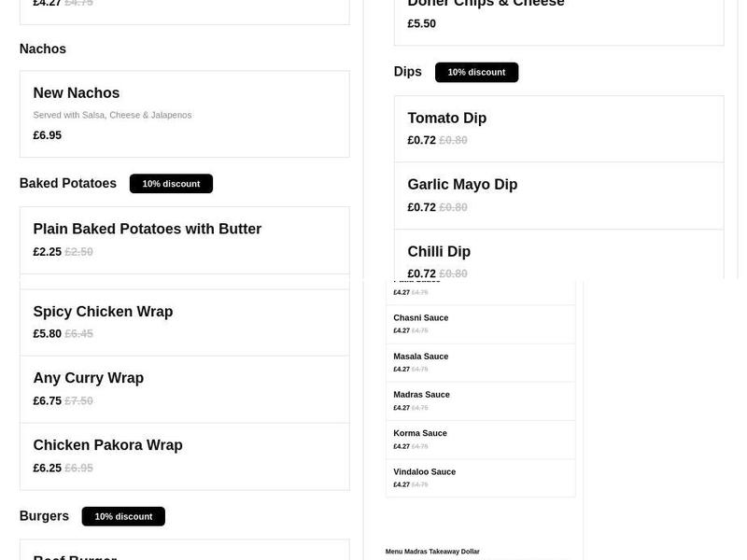747x560 pixels.
Task: Click Doner Chips & Cheese
Action: click(x=558, y=14)
